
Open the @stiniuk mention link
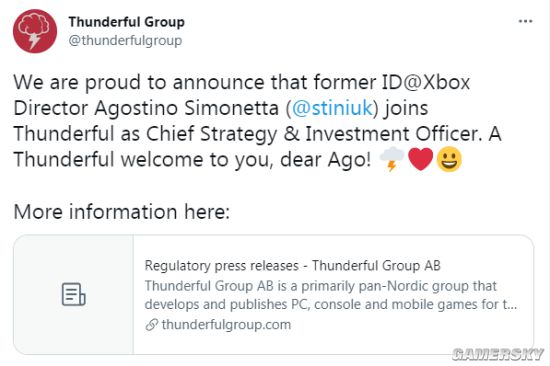coord(332,107)
